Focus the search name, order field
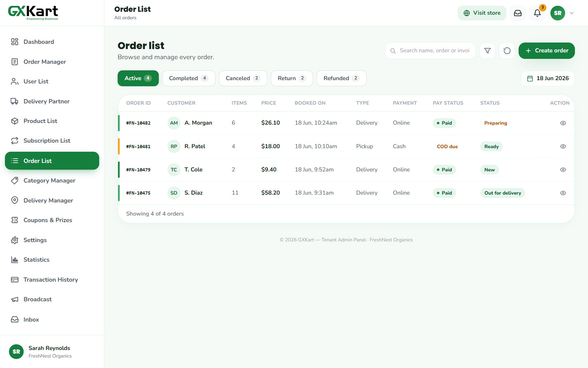The height and width of the screenshot is (368, 588). [x=430, y=51]
